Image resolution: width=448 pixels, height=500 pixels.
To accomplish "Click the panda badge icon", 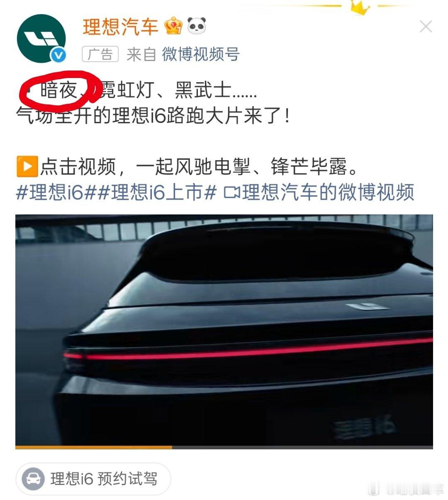I will 197,27.
